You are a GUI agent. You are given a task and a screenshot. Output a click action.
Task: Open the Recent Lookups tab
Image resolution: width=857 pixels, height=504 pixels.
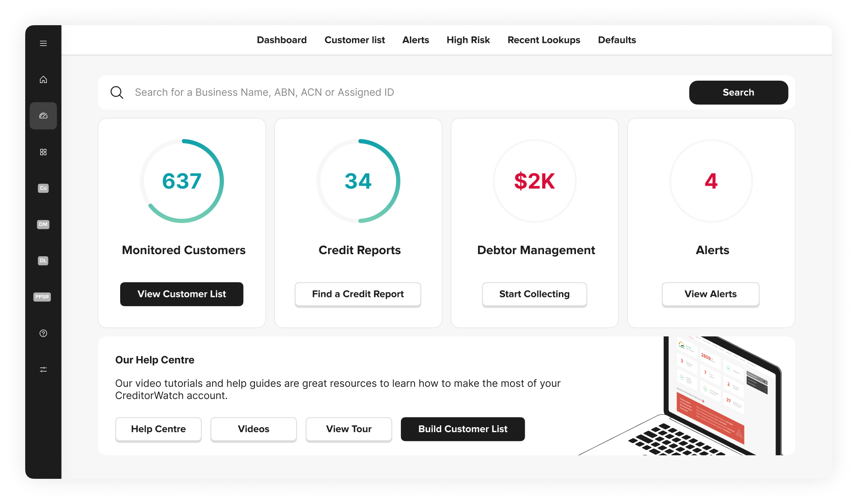544,40
